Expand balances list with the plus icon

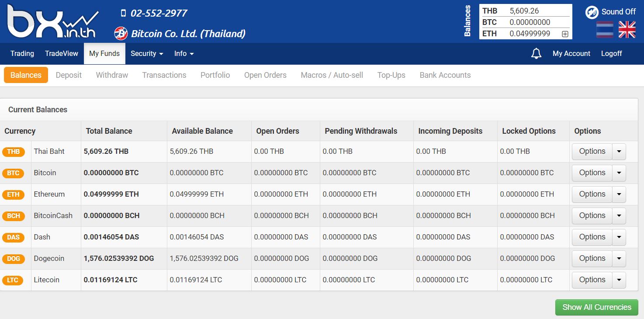click(565, 34)
